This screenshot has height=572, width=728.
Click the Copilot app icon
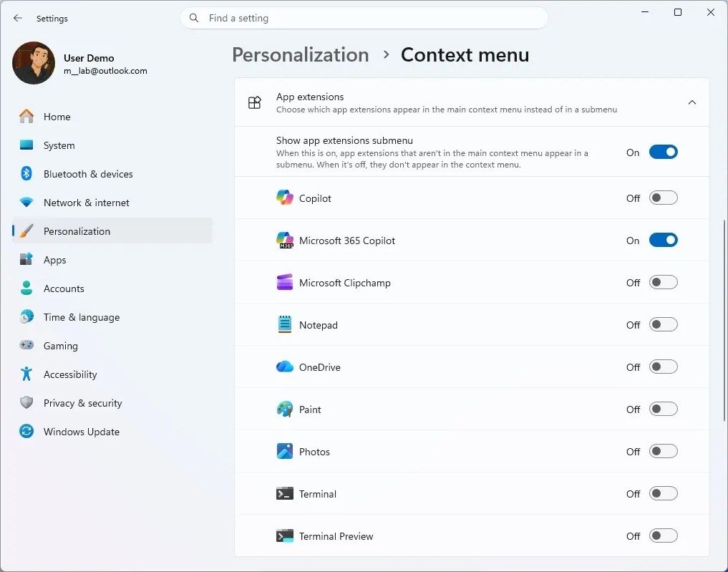[285, 198]
